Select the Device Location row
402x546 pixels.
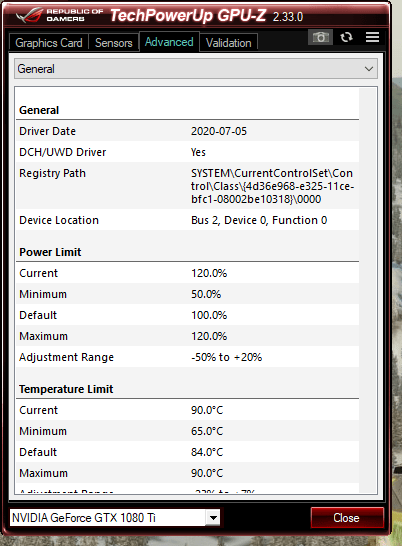pyautogui.click(x=187, y=220)
